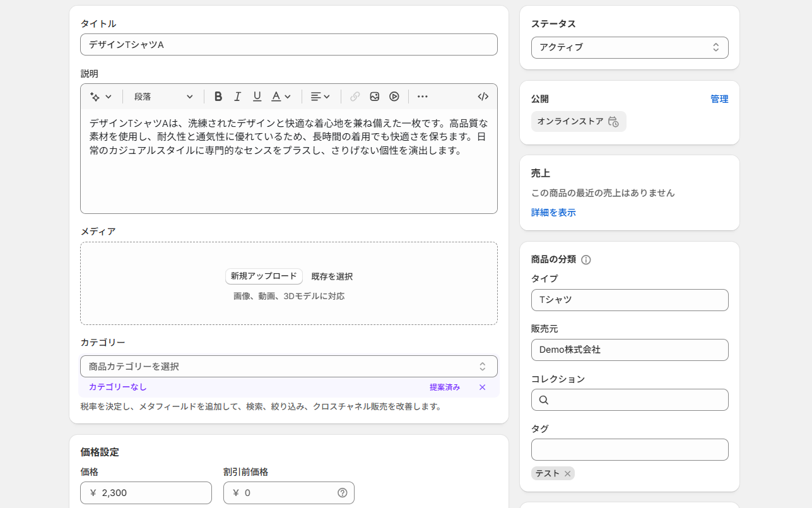Expand the 段落 paragraph style dropdown
The image size is (812, 508).
[x=163, y=97]
